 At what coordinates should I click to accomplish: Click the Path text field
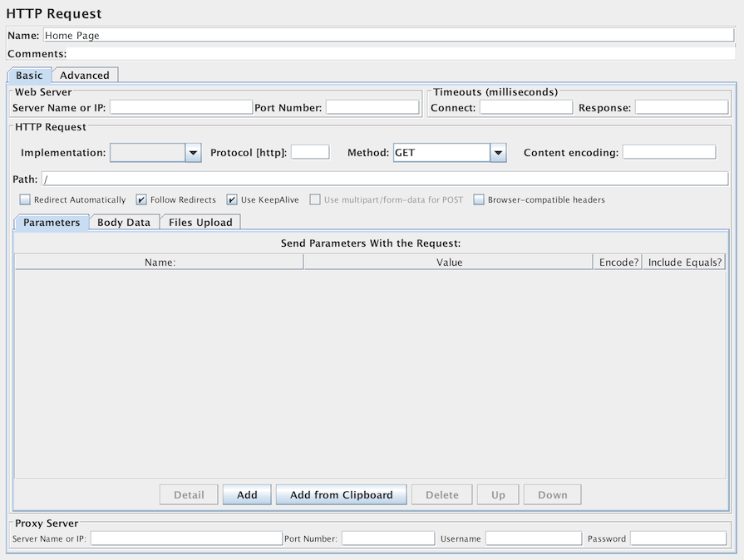384,179
